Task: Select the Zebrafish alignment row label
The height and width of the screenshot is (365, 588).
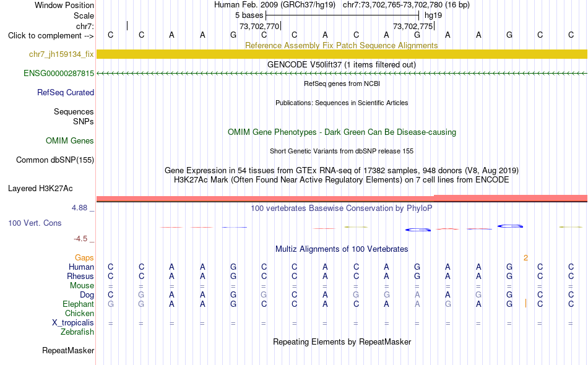Action: tap(77, 332)
